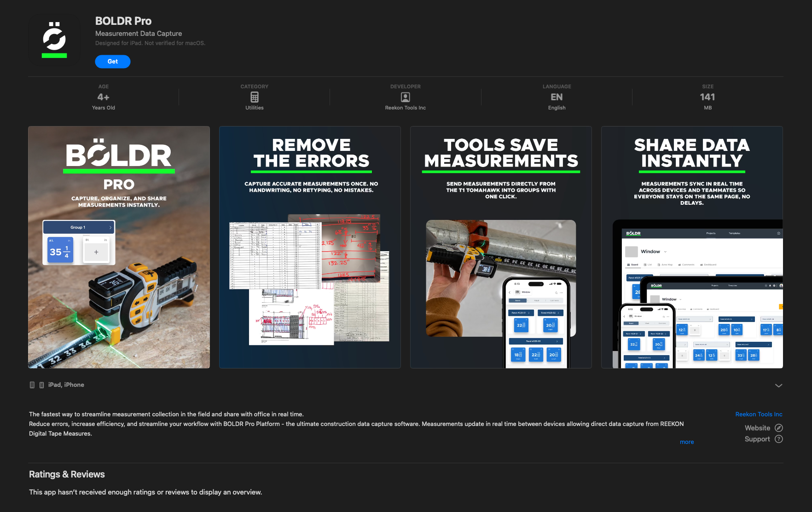This screenshot has width=812, height=512.
Task: Open the BOLDR PRO first screenshot
Action: click(x=119, y=247)
